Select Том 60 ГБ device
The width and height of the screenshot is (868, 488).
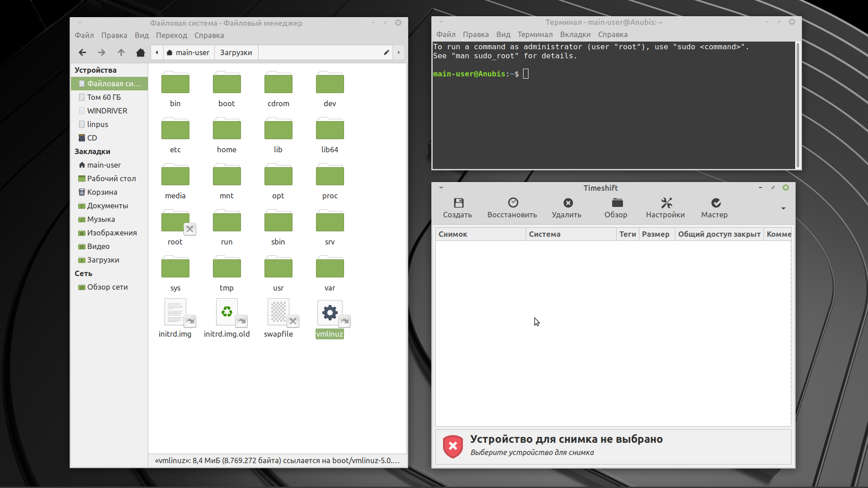[109, 97]
